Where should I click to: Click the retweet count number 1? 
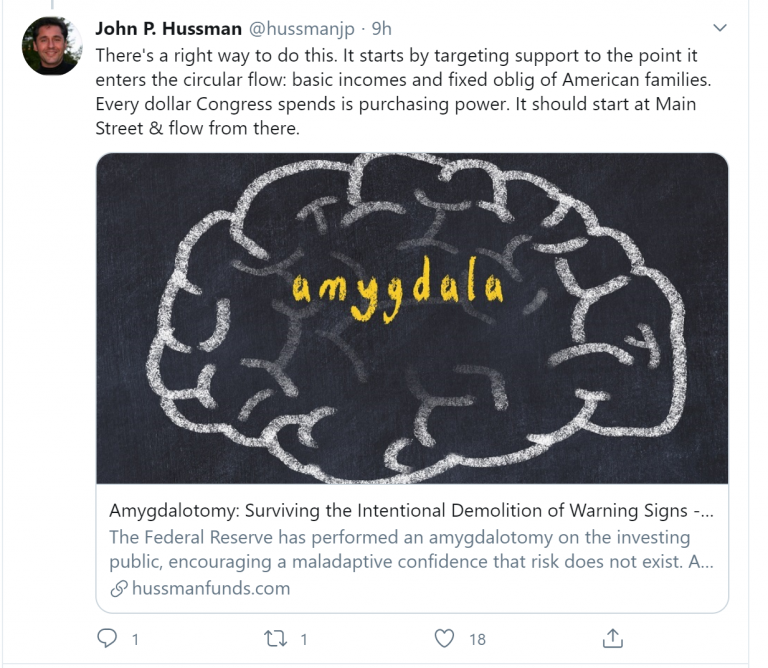pyautogui.click(x=304, y=640)
